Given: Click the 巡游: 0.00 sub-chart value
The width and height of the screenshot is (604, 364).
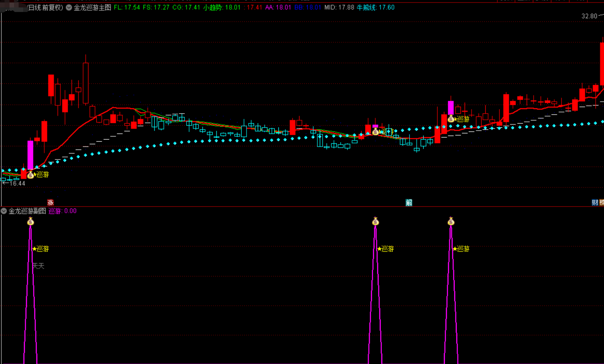Looking at the screenshot, I should 62,211.
